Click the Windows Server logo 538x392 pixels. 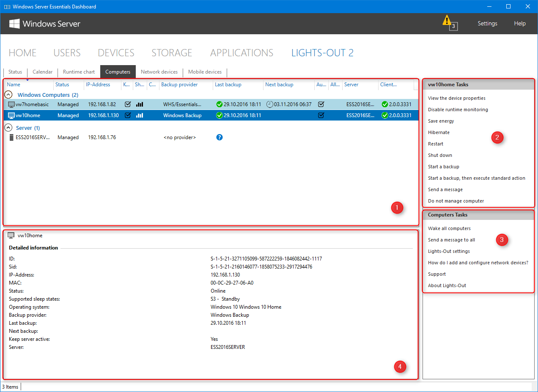click(x=45, y=24)
